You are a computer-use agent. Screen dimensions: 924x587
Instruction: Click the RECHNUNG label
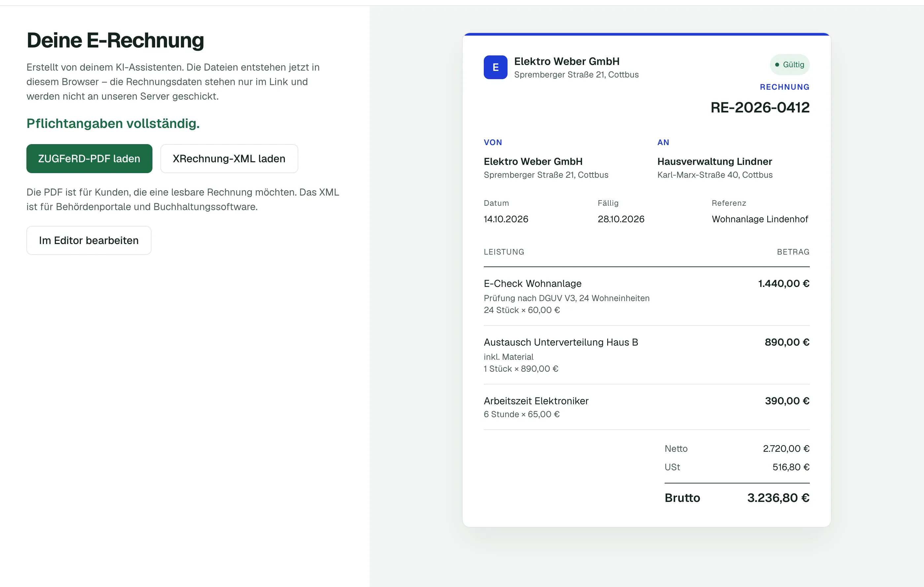tap(785, 87)
